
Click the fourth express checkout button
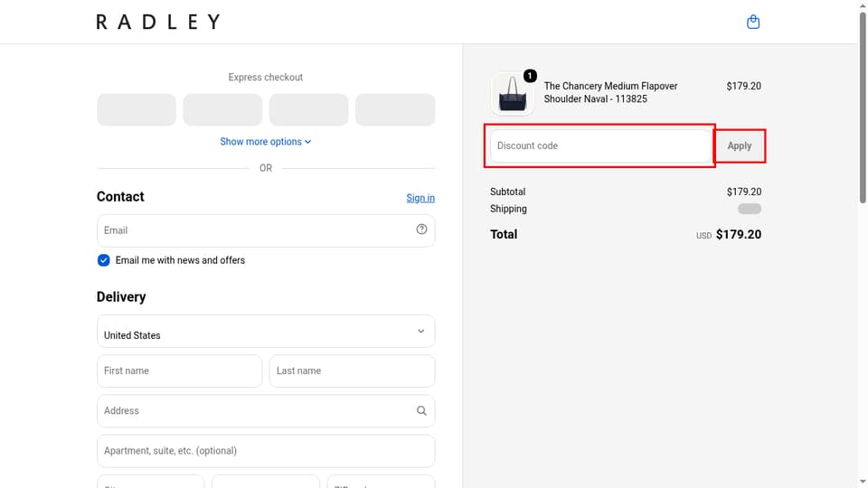pyautogui.click(x=395, y=109)
